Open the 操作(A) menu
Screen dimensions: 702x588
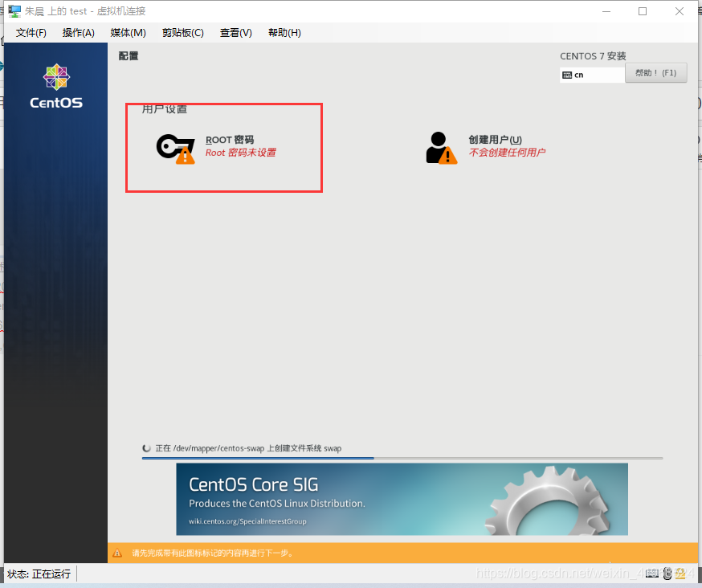(79, 33)
